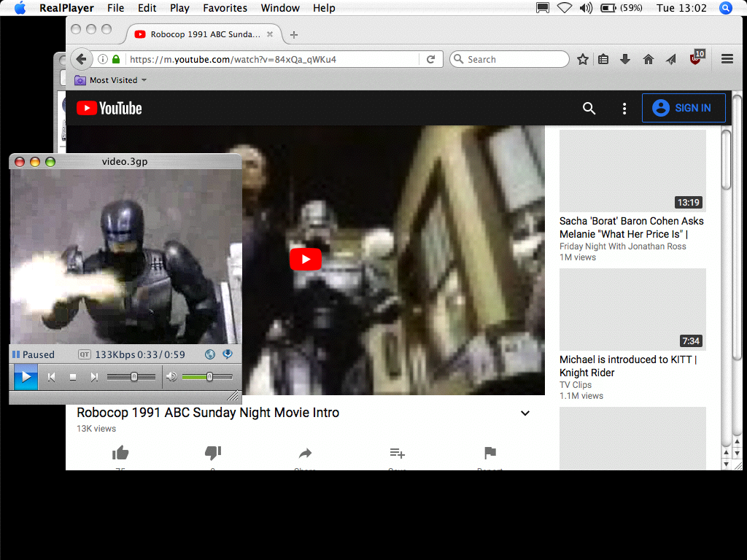The width and height of the screenshot is (747, 560).
Task: Open a new Firefox tab with plus
Action: [294, 35]
